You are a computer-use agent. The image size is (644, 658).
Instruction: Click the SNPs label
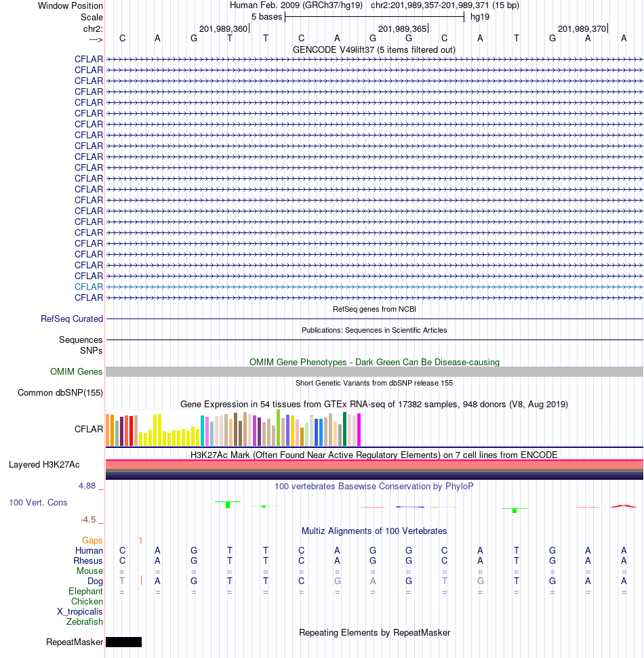[x=91, y=350]
